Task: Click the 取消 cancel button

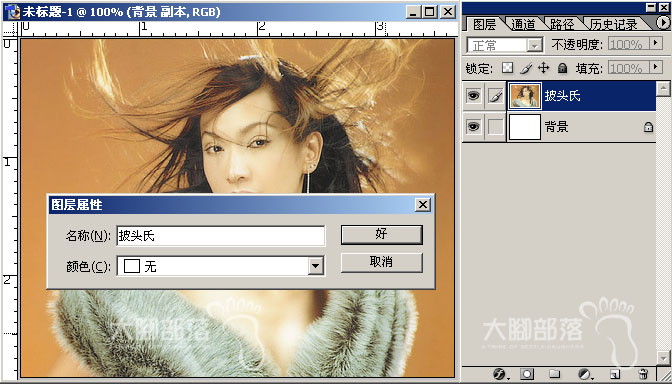Action: click(381, 262)
